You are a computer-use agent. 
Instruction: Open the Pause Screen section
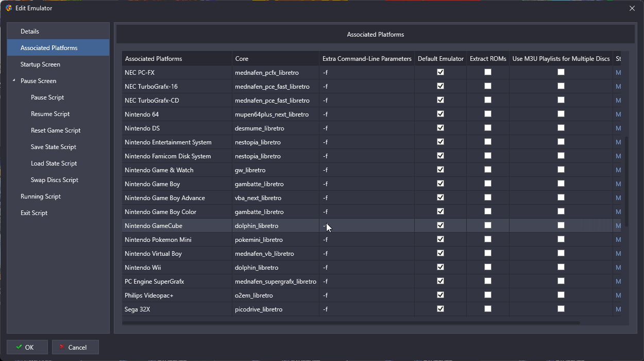pos(58,81)
